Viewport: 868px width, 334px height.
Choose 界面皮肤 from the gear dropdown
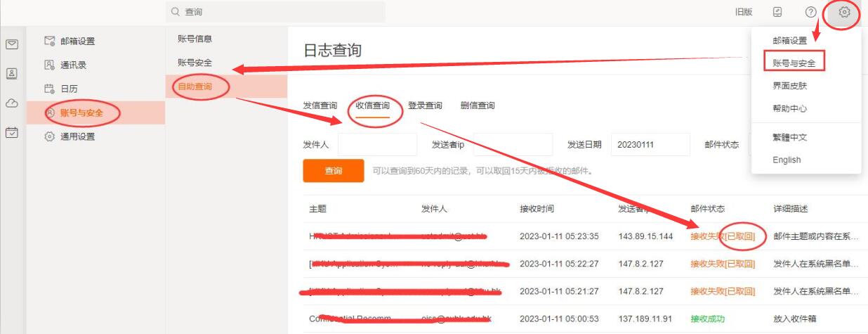[x=790, y=86]
